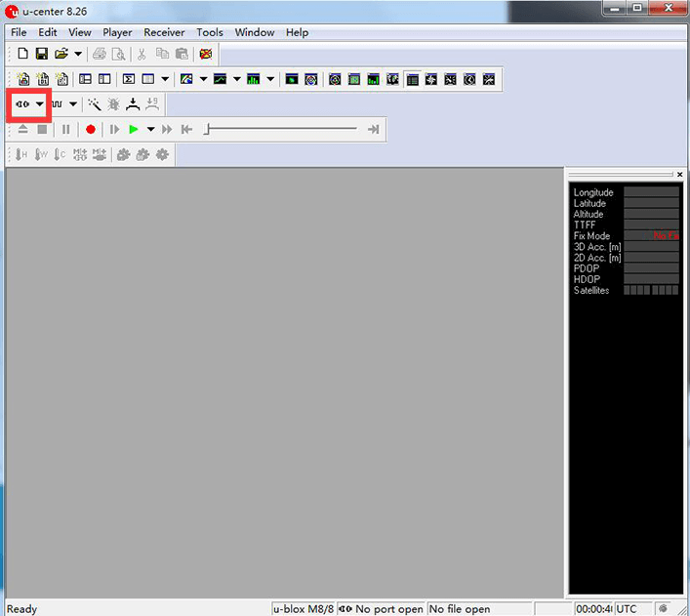Click the chart view icon
Viewport: 690px width, 616px height.
coord(220,79)
